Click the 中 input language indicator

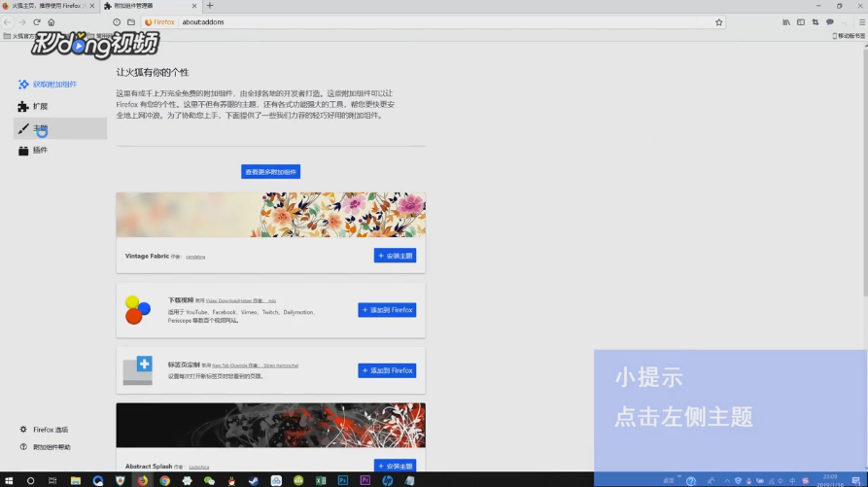pos(793,480)
